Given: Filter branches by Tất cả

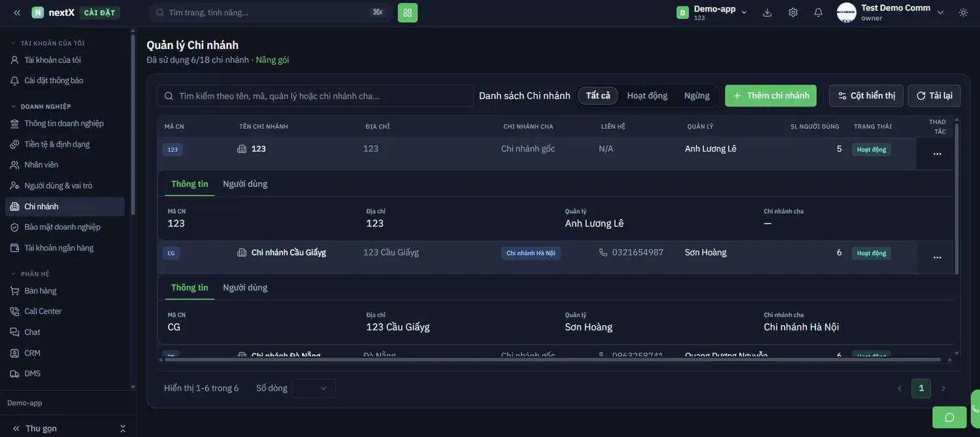Looking at the screenshot, I should pyautogui.click(x=598, y=95).
